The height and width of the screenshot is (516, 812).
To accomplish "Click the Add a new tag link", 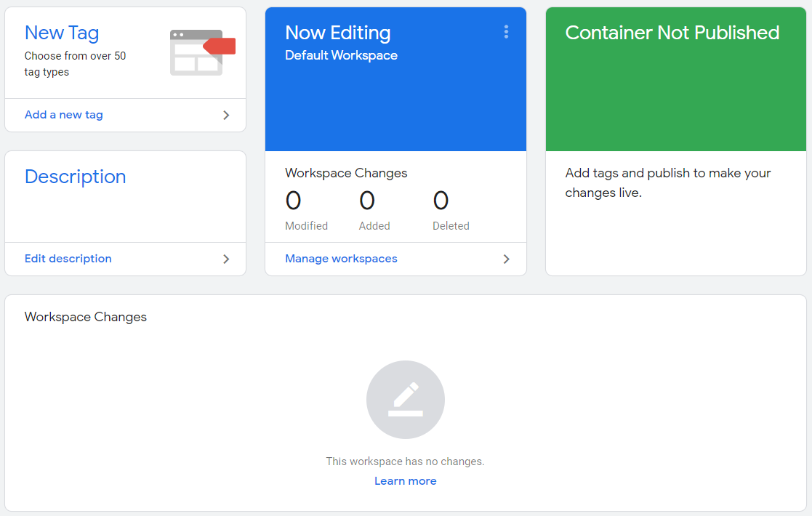I will (x=63, y=115).
